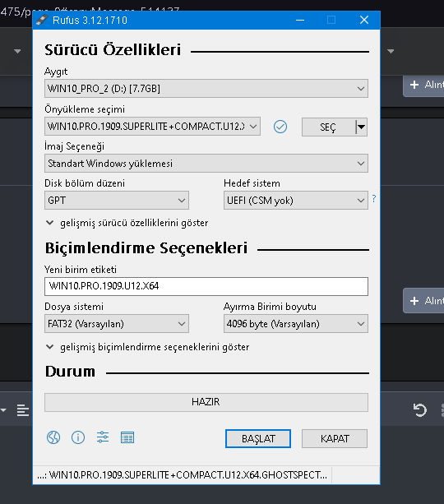This screenshot has height=504, width=444.
Task: Minimize the Rufus window
Action: 300,20
